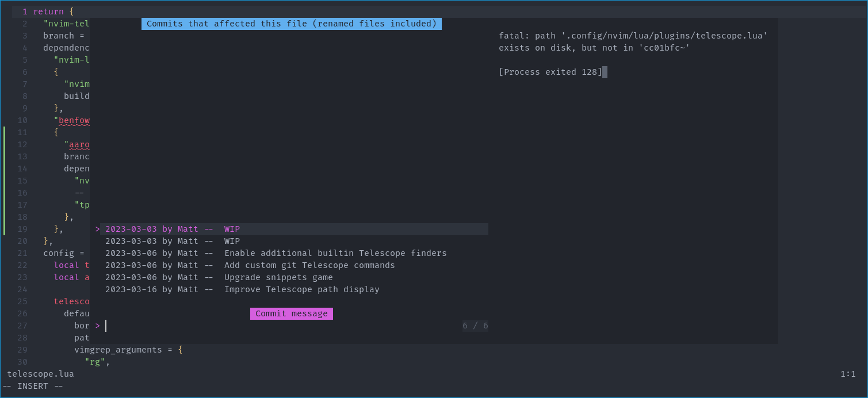Click line number 20 in the gutter
This screenshot has height=398, width=868.
[x=22, y=241]
